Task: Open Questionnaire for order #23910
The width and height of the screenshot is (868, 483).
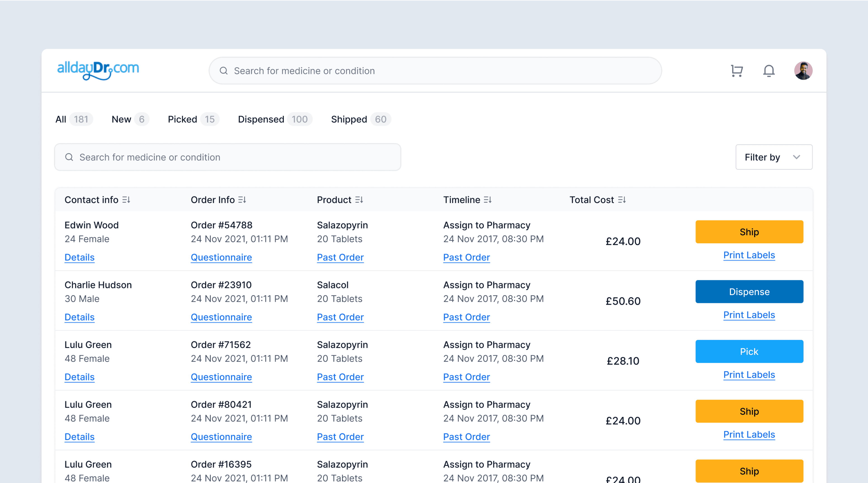Action: click(221, 317)
